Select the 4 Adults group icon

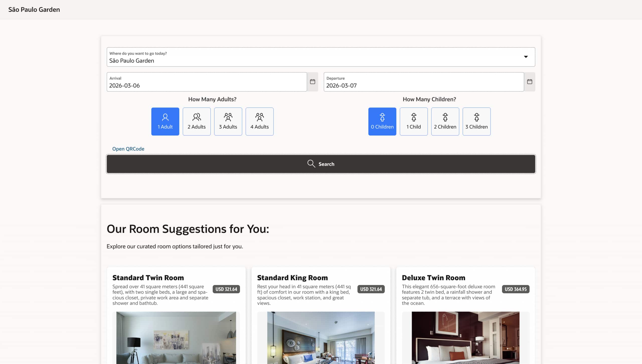(259, 117)
